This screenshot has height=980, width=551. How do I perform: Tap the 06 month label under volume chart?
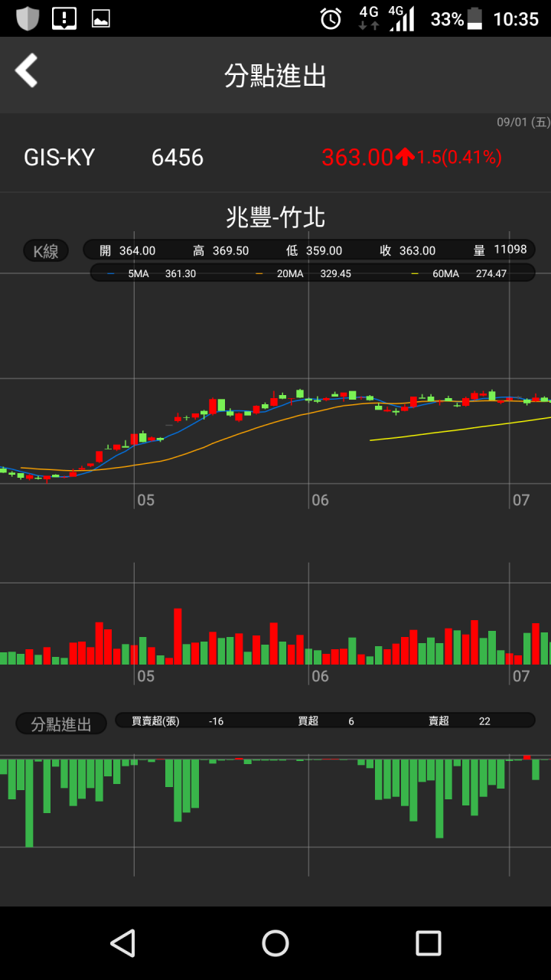(x=320, y=676)
